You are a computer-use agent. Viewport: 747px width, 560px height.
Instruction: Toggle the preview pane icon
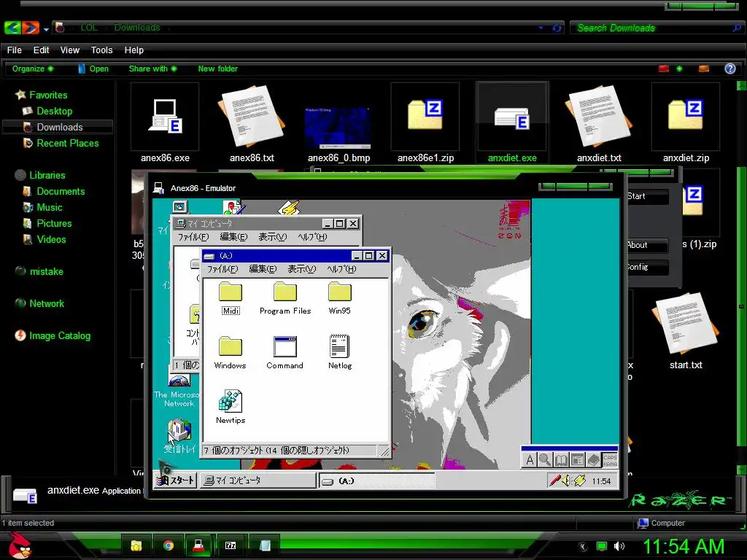coord(704,69)
